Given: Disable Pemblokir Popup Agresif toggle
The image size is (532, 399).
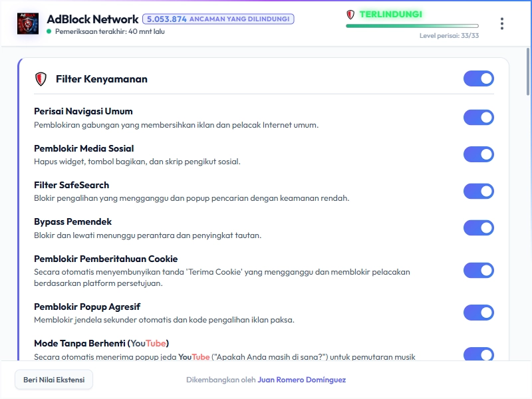Looking at the screenshot, I should coord(478,313).
